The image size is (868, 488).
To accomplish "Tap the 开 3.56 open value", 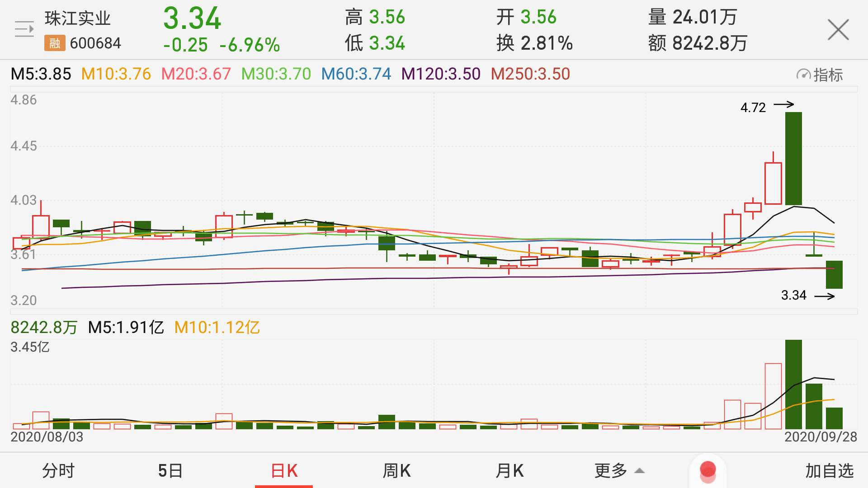I will [x=526, y=17].
